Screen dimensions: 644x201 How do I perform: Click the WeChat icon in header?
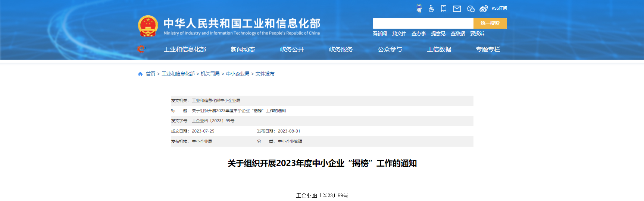click(x=471, y=9)
